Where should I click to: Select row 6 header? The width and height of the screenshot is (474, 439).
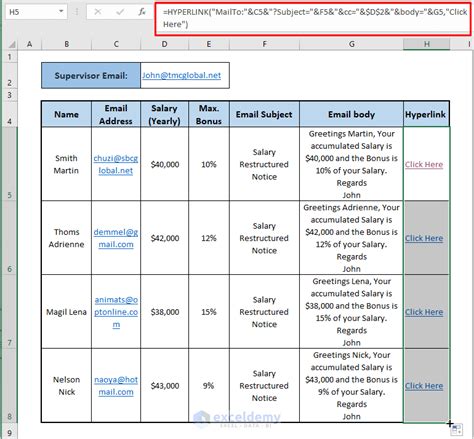coord(9,238)
